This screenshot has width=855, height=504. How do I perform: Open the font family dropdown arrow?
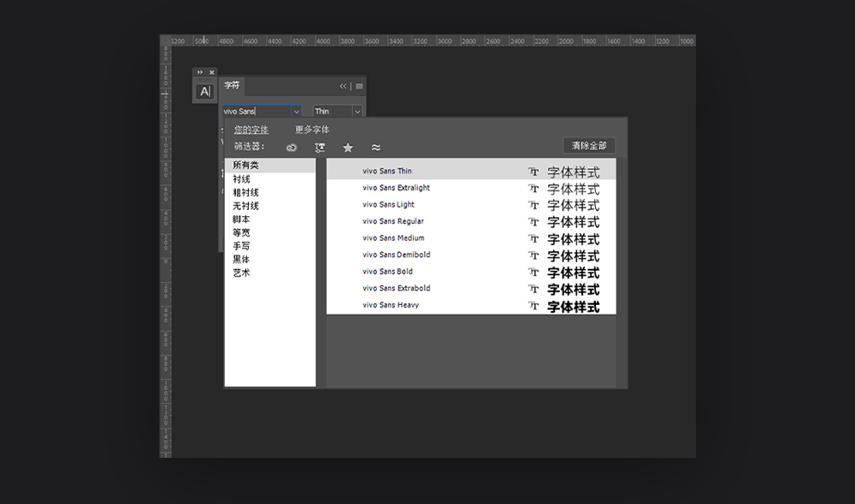click(x=296, y=111)
